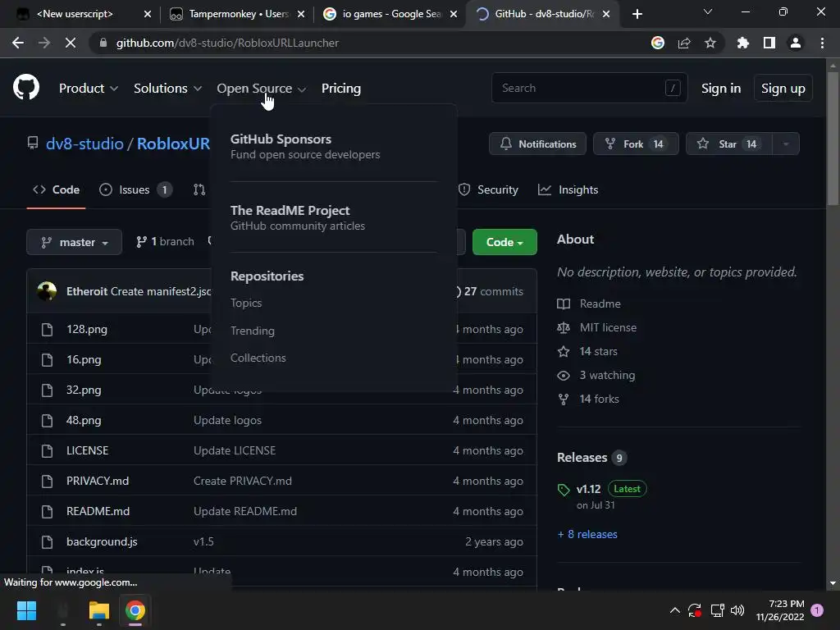Click the pull requests icon tab
Image resolution: width=840 pixels, height=630 pixels.
pyautogui.click(x=199, y=189)
